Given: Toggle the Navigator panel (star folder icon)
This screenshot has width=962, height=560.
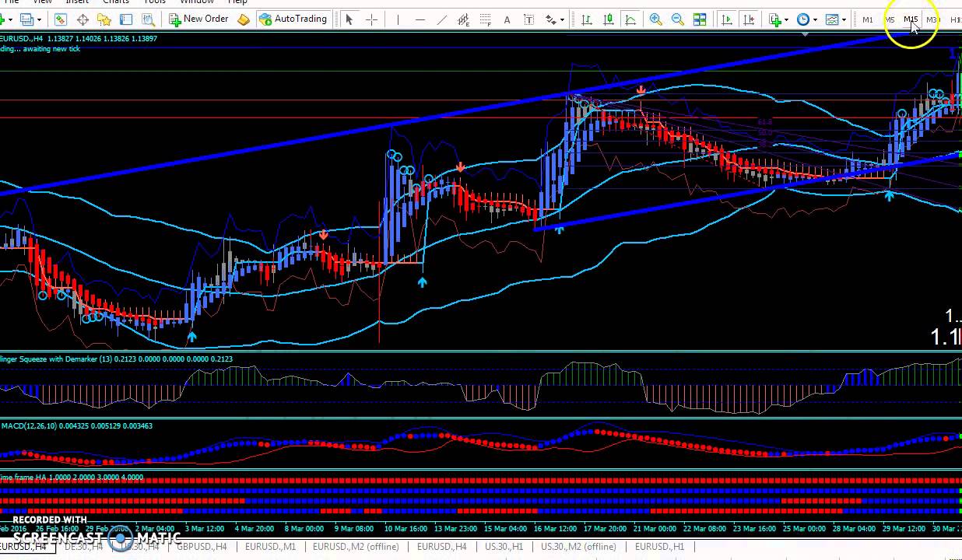Looking at the screenshot, I should pyautogui.click(x=104, y=19).
